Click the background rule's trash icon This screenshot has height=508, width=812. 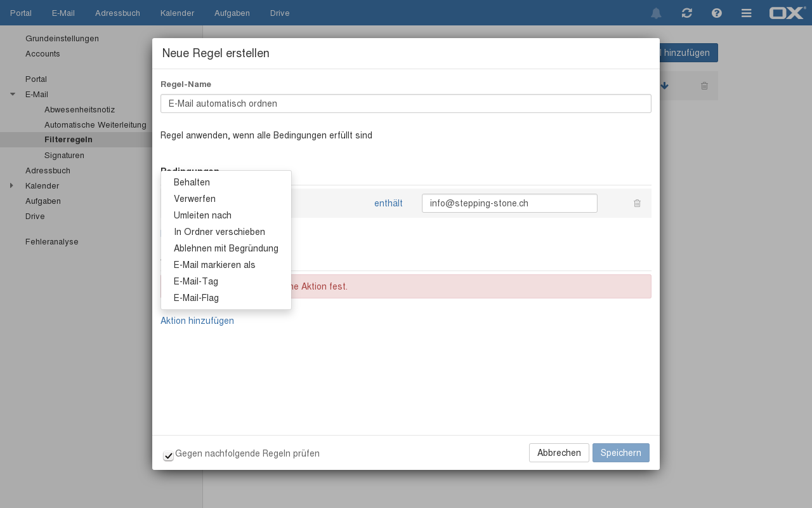(704, 86)
